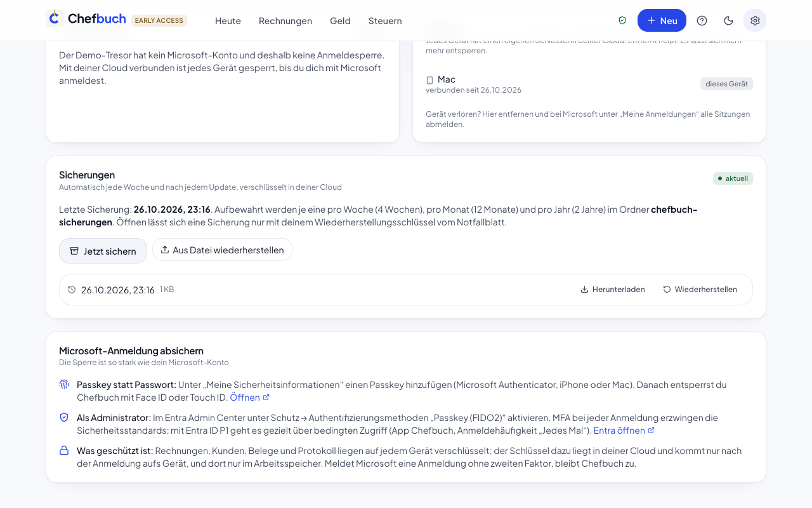Switch to the Geld tab

[340, 20]
